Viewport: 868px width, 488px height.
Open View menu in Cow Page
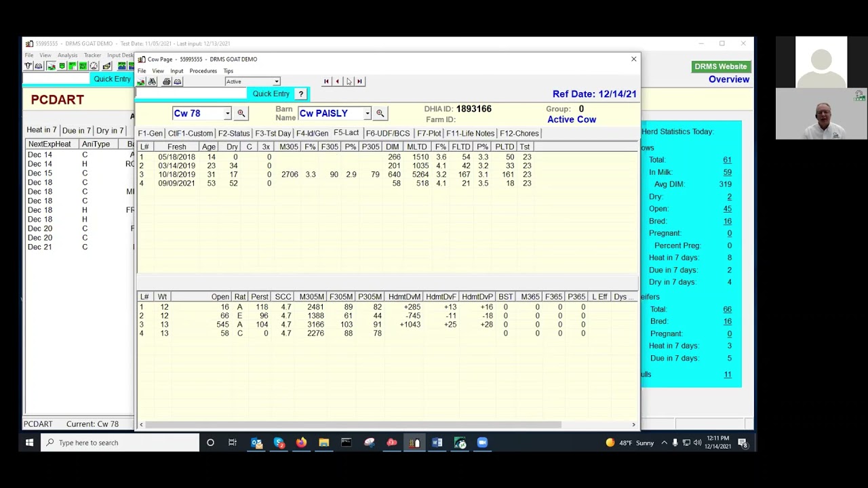158,71
